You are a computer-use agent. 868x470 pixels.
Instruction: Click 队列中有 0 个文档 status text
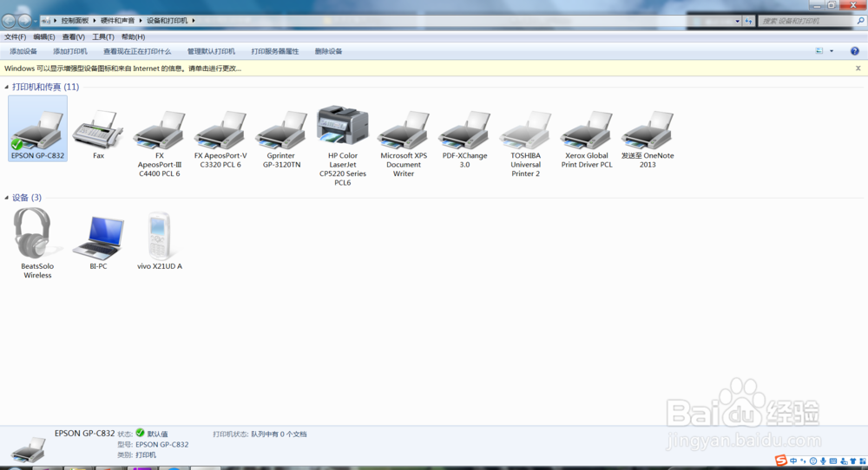click(279, 434)
